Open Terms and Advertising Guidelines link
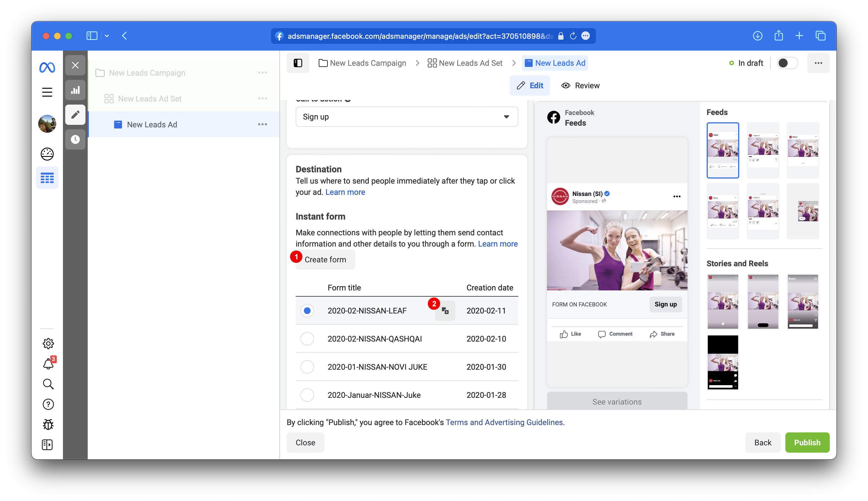 (504, 422)
